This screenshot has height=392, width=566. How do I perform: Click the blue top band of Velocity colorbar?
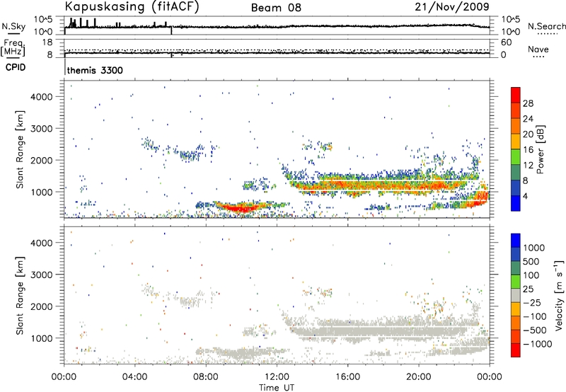(x=516, y=241)
